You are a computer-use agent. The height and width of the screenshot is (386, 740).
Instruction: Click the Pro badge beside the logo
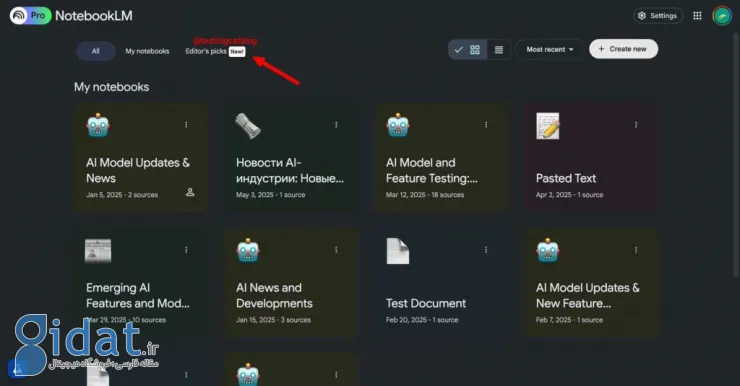[x=38, y=16]
